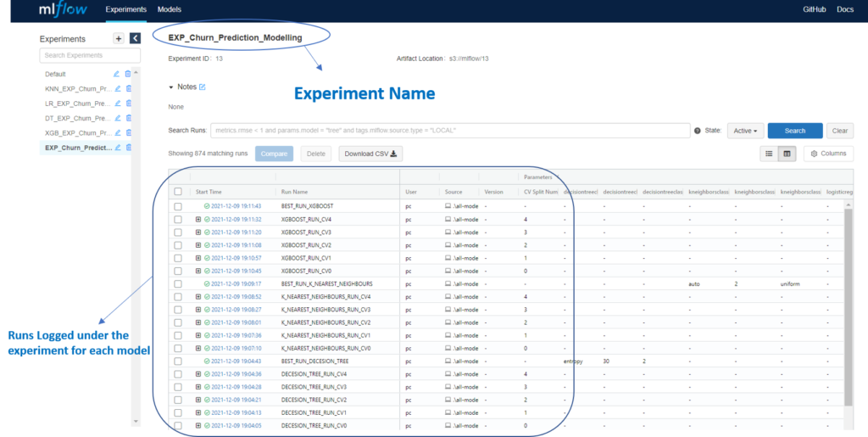This screenshot has width=868, height=437.
Task: Remove the DT_EXP_Churn experiment with trash icon
Action: (x=129, y=118)
